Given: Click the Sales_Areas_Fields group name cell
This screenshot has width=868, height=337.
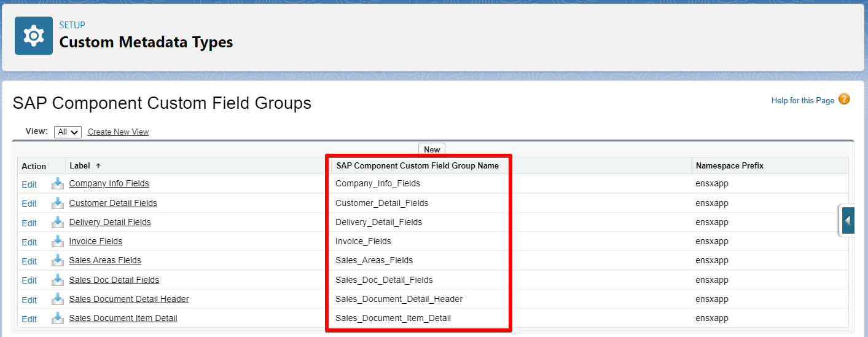Looking at the screenshot, I should pyautogui.click(x=374, y=260).
